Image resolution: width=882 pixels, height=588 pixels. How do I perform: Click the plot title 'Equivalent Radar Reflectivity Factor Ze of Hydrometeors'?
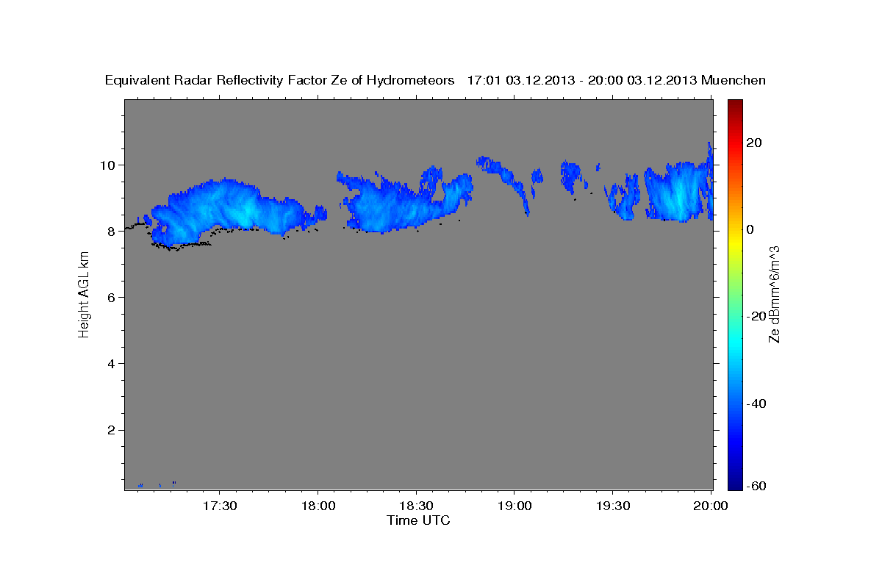point(279,81)
